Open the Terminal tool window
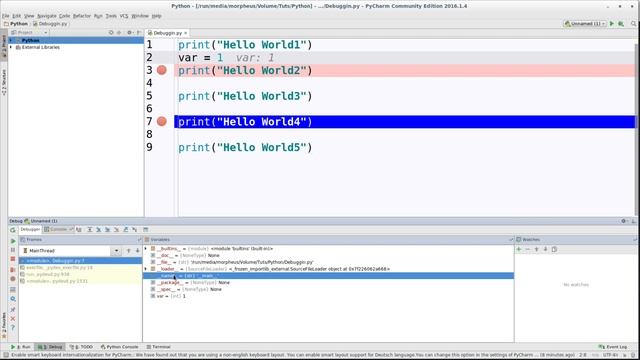 [x=158, y=347]
